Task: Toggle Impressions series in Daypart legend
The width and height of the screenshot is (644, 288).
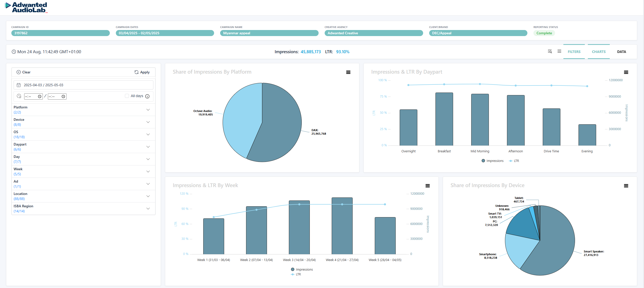Action: coord(493,161)
